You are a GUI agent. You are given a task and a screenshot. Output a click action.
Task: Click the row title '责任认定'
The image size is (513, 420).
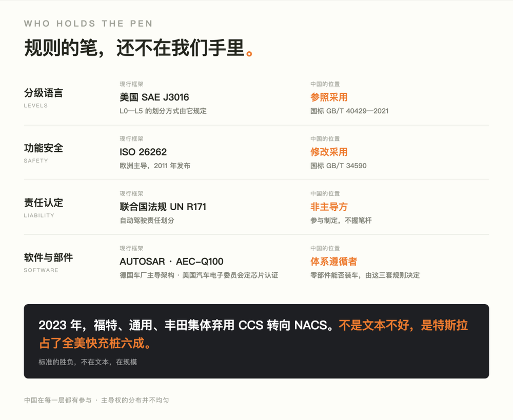44,203
